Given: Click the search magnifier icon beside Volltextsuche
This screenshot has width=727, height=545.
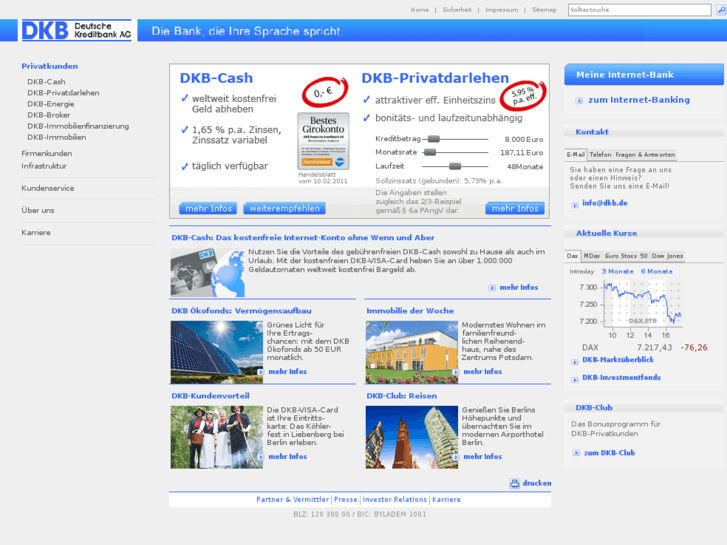Looking at the screenshot, I should click(x=721, y=10).
